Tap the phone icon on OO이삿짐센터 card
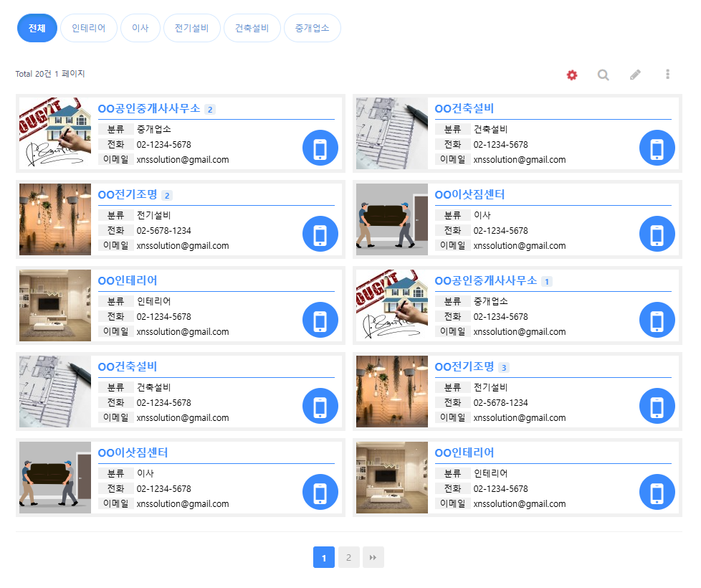Image resolution: width=701 pixels, height=588 pixels. tap(657, 234)
